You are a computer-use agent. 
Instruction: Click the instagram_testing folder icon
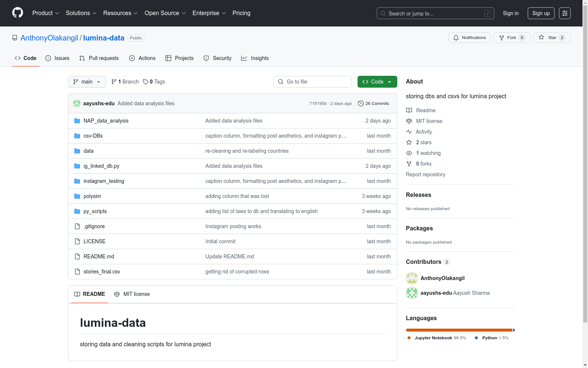click(x=77, y=181)
